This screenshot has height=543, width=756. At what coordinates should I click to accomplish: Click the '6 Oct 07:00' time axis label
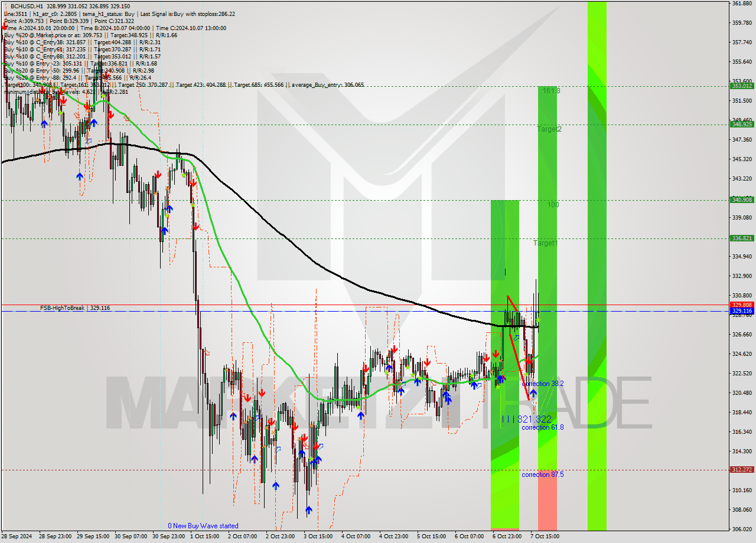[x=470, y=537]
